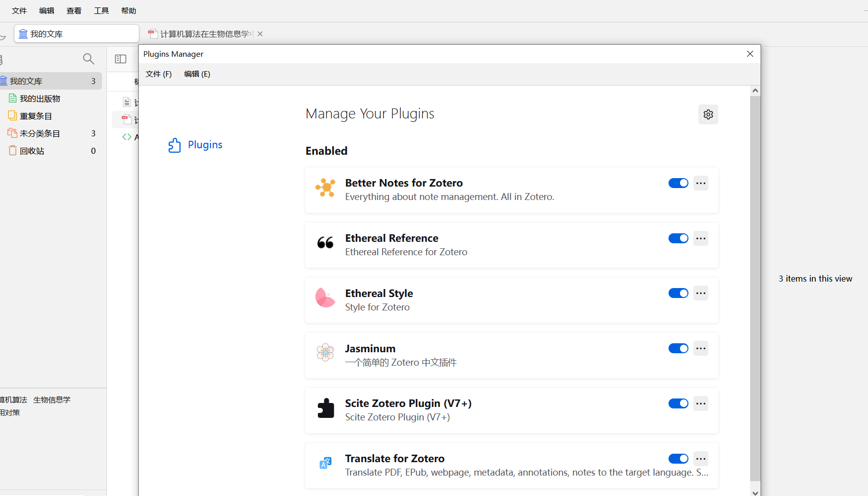This screenshot has width=868, height=496.
Task: Open the Zotero 查看 menu
Action: (74, 10)
